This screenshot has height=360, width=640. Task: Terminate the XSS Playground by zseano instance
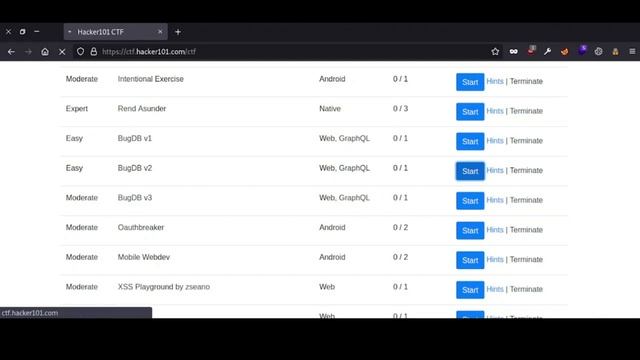point(526,289)
